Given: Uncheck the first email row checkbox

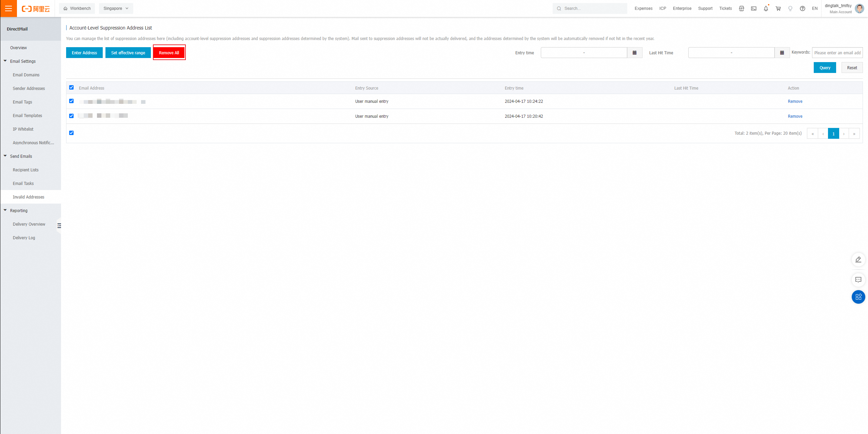Looking at the screenshot, I should [x=71, y=101].
